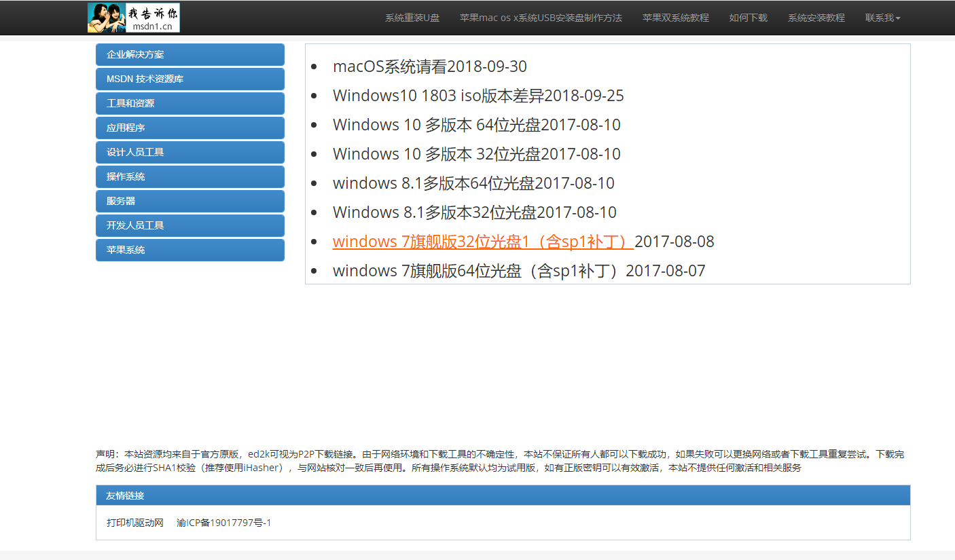Screen dimensions: 955x560
Task: Click 系统安装教程 in the top navigation
Action: pyautogui.click(x=816, y=18)
